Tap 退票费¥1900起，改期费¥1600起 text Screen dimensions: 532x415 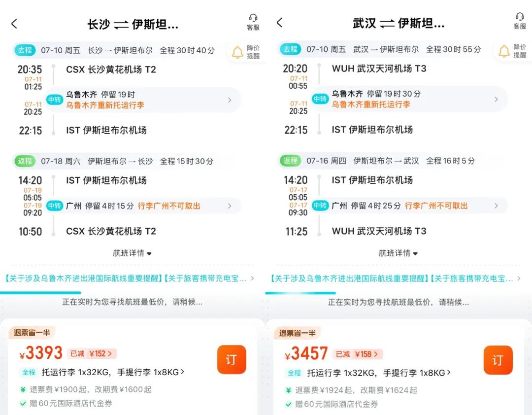point(91,389)
